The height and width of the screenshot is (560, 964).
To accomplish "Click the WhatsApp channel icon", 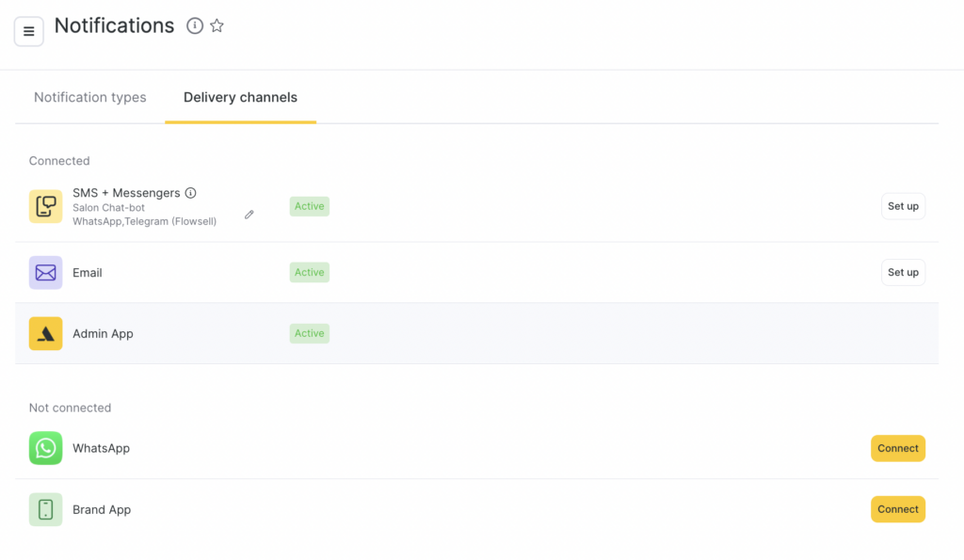I will (x=45, y=448).
